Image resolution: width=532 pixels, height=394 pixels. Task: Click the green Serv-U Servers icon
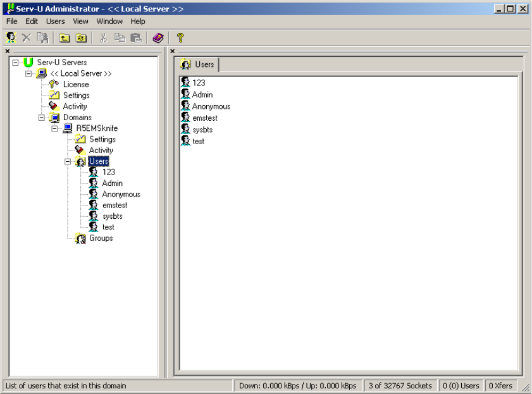tap(28, 63)
